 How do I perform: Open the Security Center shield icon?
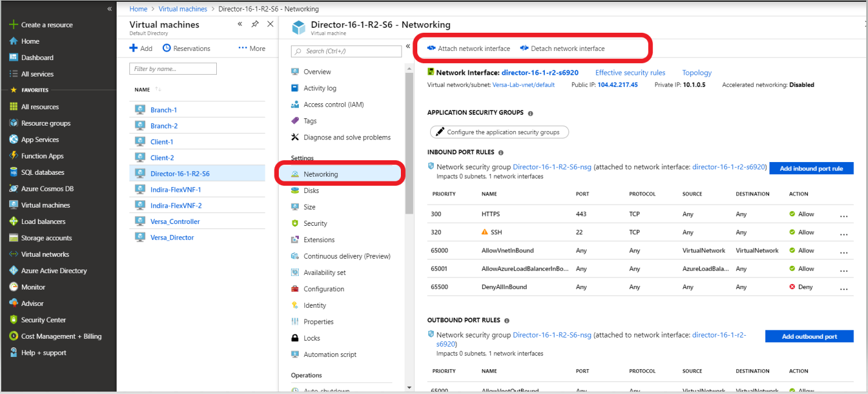[x=13, y=320]
